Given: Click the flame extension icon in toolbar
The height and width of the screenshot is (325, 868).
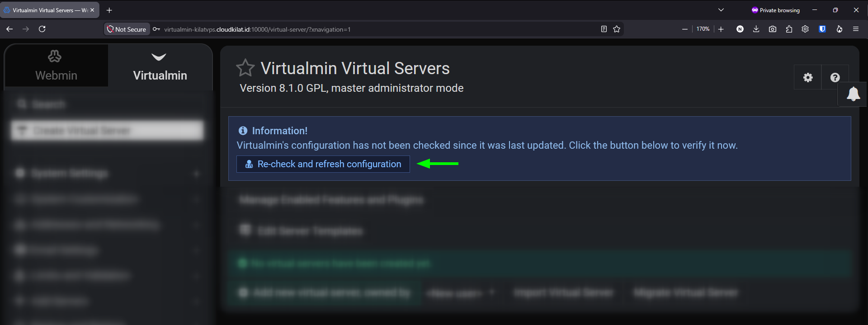Looking at the screenshot, I should [x=840, y=29].
